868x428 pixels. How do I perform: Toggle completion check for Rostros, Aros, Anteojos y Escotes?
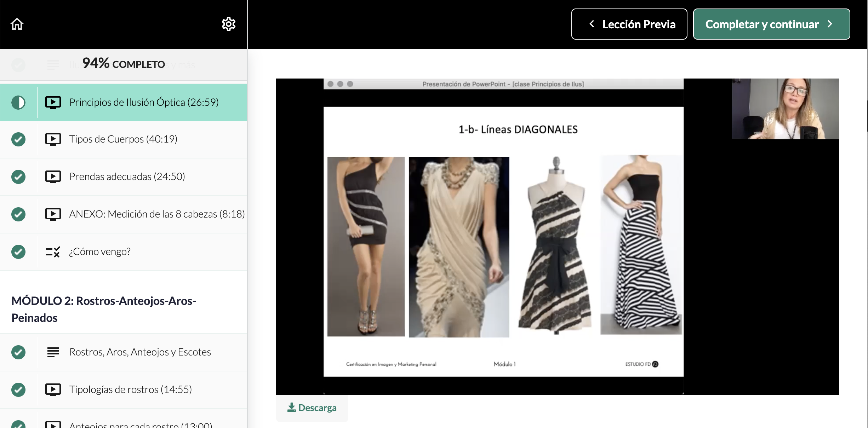[x=18, y=352]
